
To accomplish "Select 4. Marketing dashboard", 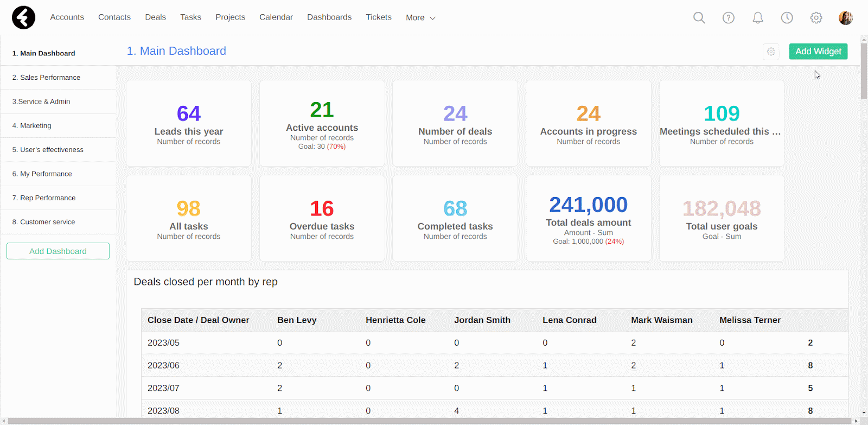I will (x=58, y=125).
